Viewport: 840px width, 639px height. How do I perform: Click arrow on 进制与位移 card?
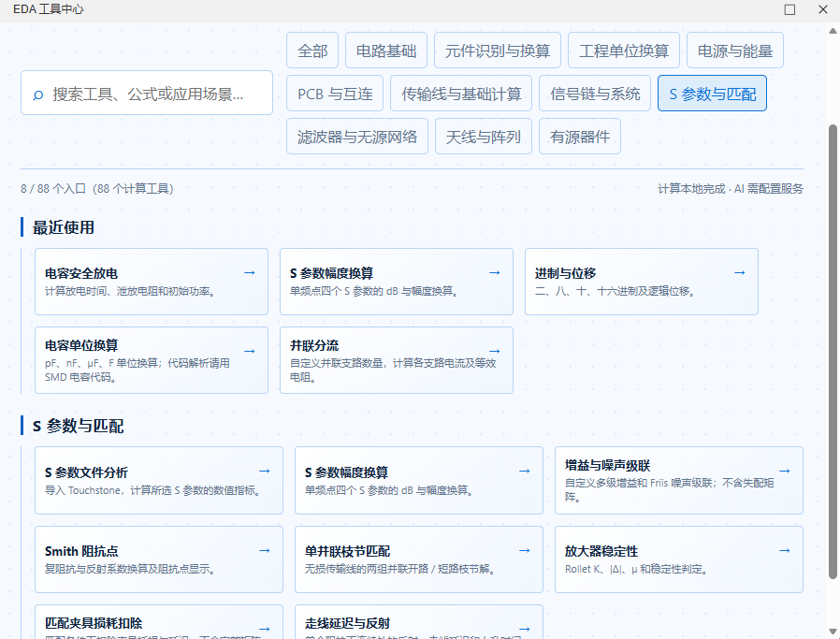pyautogui.click(x=740, y=272)
